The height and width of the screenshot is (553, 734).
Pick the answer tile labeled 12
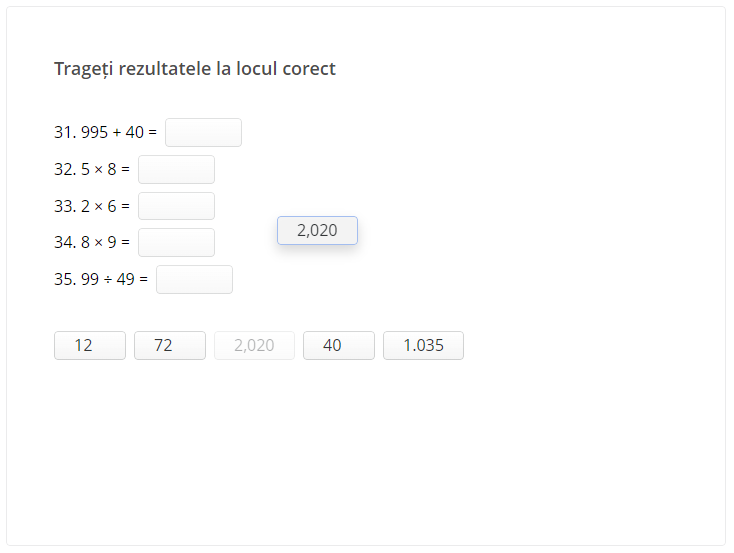click(89, 345)
